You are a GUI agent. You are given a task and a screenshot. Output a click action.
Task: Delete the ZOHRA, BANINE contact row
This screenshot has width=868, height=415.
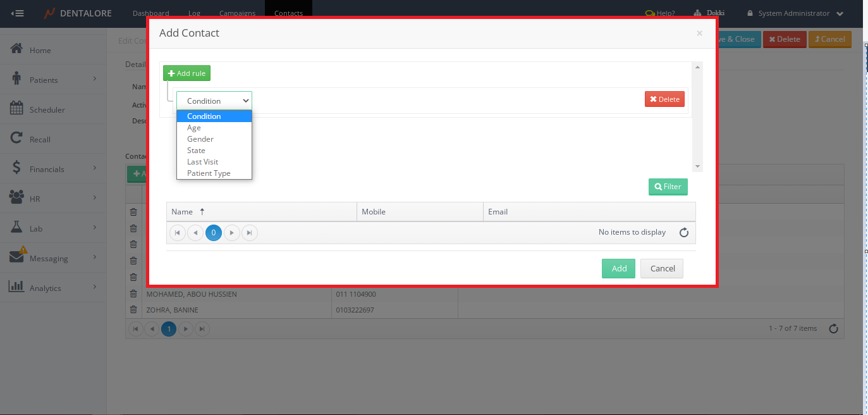tap(133, 310)
